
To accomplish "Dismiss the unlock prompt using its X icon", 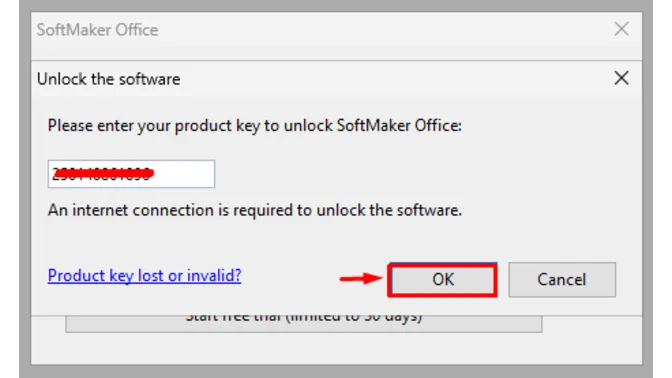I will pyautogui.click(x=621, y=78).
